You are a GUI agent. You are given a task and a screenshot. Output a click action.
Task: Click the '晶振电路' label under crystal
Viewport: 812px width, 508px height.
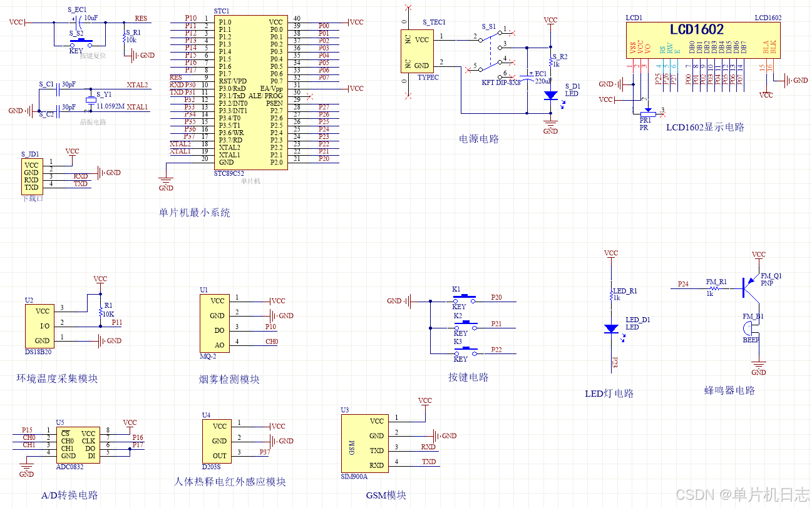[x=93, y=122]
